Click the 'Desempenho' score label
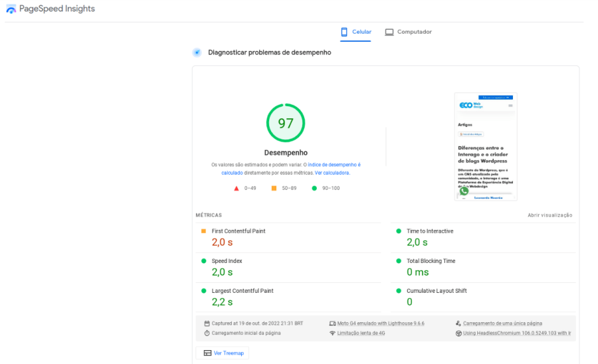This screenshot has width=598, height=364. click(x=286, y=153)
